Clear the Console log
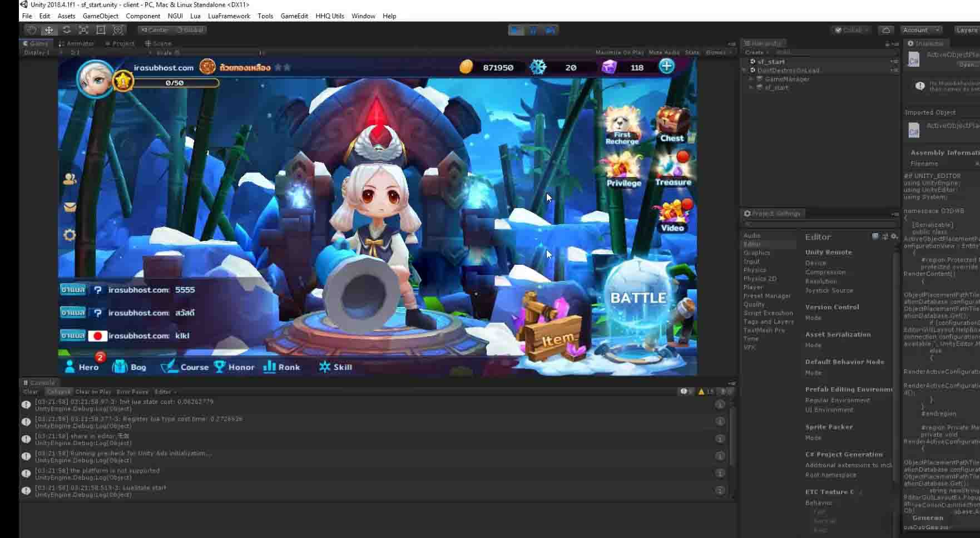This screenshot has height=538, width=980. 31,392
